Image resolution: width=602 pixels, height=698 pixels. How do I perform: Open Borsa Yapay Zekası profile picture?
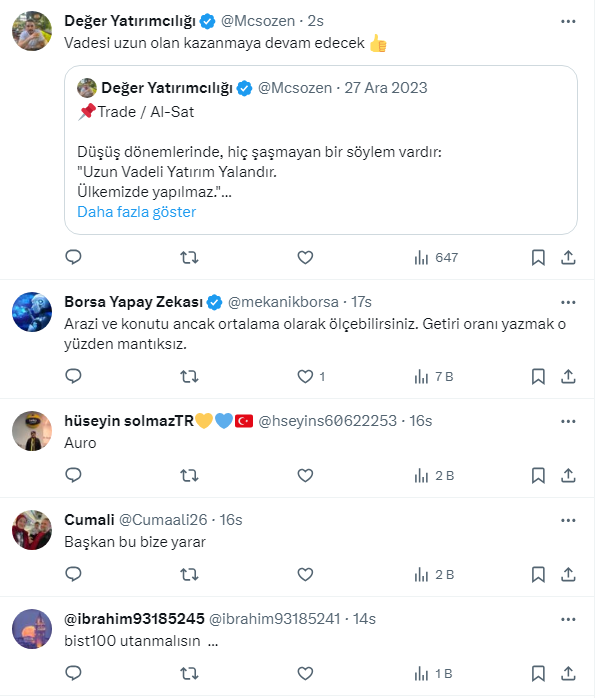tap(32, 311)
